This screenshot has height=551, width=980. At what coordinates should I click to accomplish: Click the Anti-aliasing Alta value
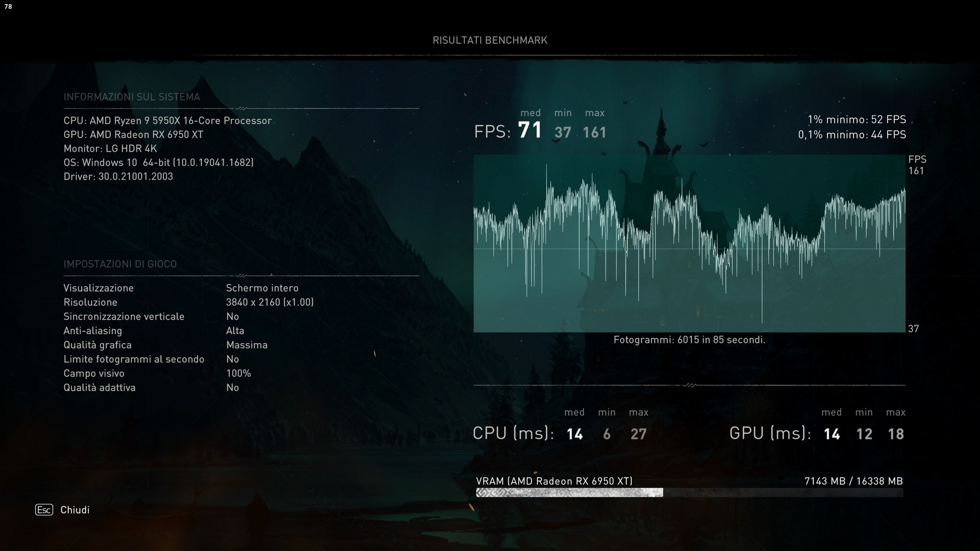(x=235, y=331)
